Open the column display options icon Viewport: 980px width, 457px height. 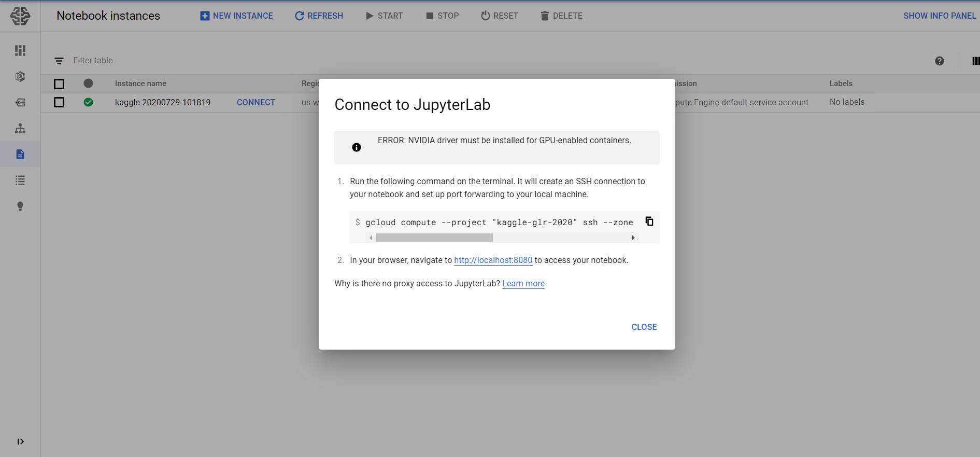(x=975, y=61)
